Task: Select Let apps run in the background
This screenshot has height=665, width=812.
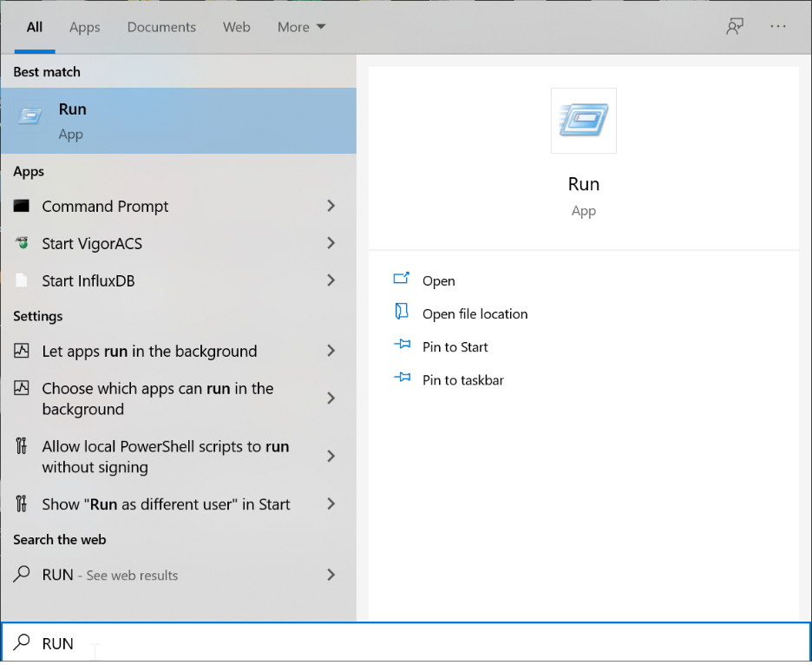Action: 150,352
